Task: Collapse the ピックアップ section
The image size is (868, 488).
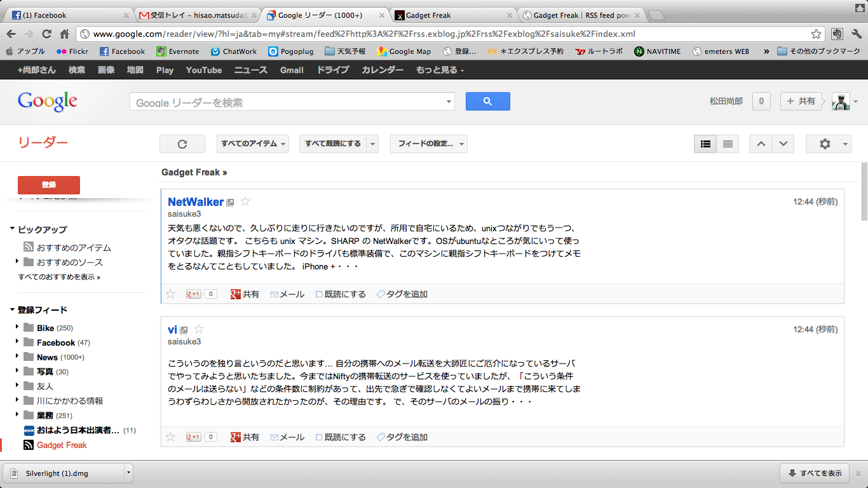Action: [x=12, y=229]
